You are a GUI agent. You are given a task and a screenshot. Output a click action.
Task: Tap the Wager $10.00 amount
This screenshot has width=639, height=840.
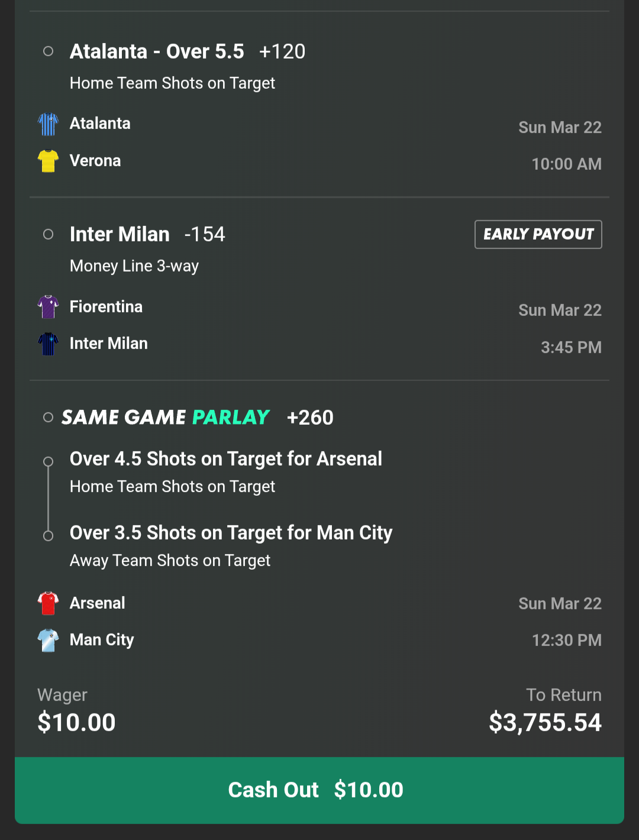76,722
